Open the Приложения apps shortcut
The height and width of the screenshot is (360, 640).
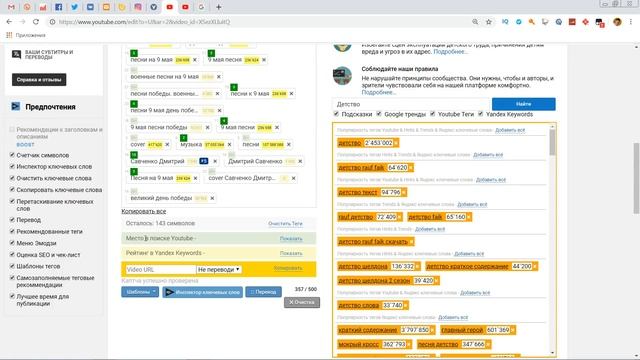click(x=26, y=35)
